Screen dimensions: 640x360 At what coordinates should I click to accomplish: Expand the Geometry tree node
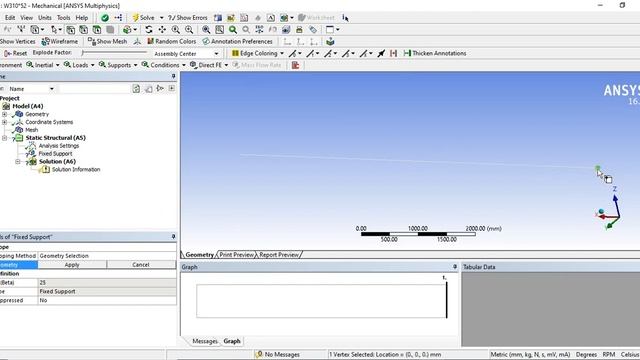click(4, 114)
